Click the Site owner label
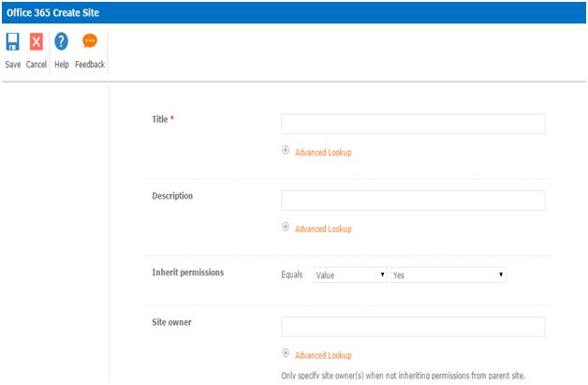This screenshot has height=385, width=588. (x=171, y=322)
